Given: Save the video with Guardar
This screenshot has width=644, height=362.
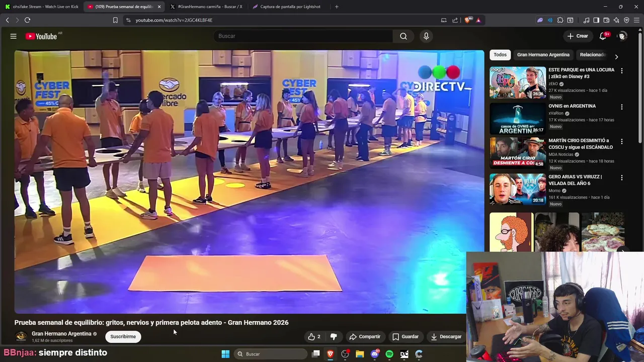Looking at the screenshot, I should click(406, 337).
